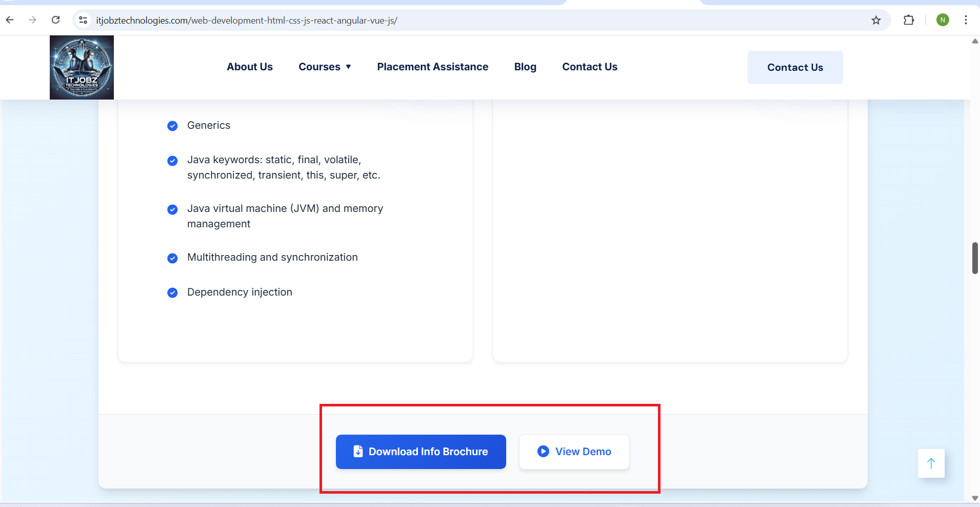
Task: Click the ITJobz Technologies logo
Action: pos(82,67)
